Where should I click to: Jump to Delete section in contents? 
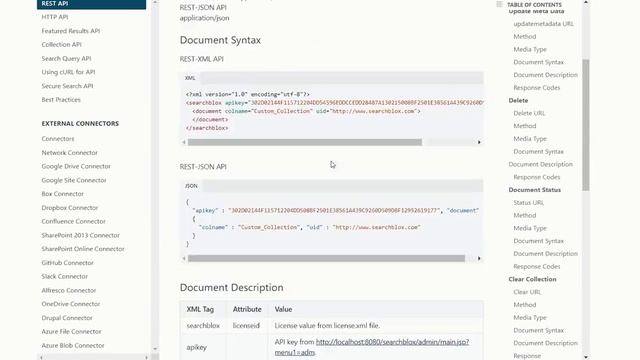[x=518, y=100]
